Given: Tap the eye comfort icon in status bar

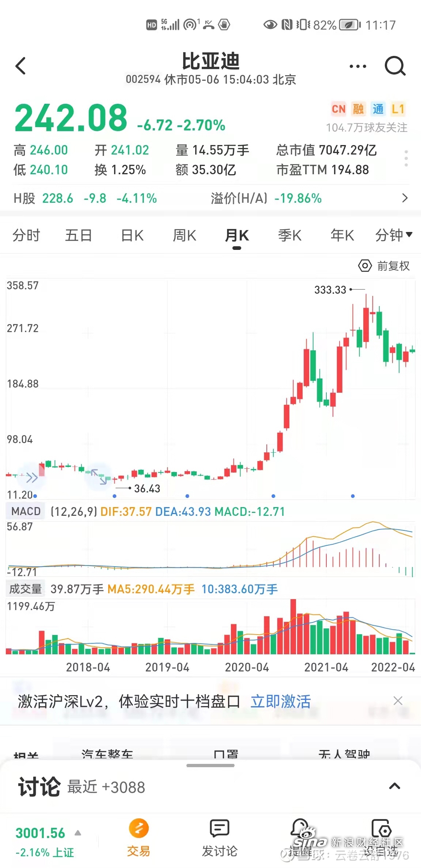Looking at the screenshot, I should [x=270, y=25].
